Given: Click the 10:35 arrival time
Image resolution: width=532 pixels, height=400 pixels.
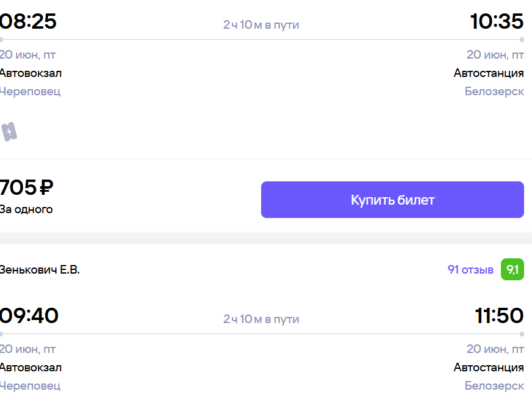Looking at the screenshot, I should [497, 21].
